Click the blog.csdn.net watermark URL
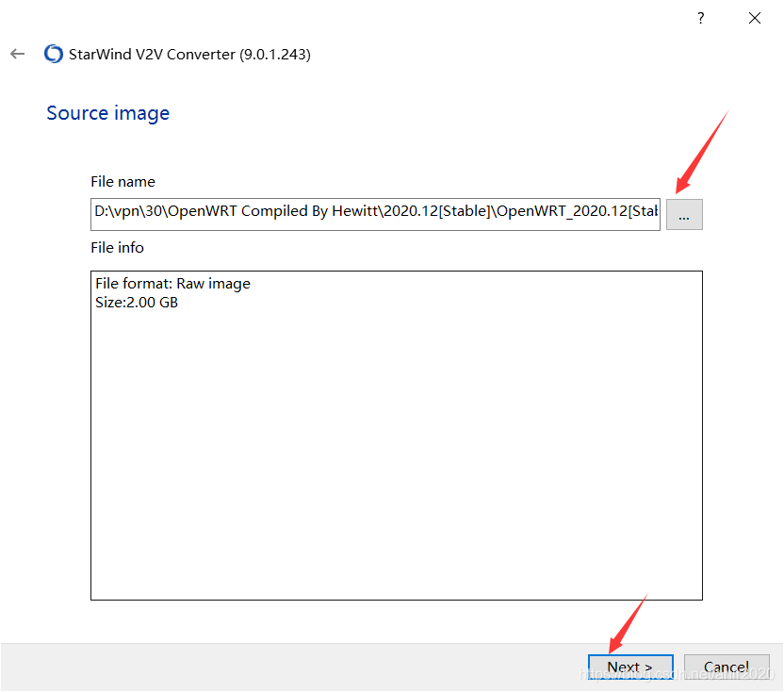784x692 pixels. 677,674
